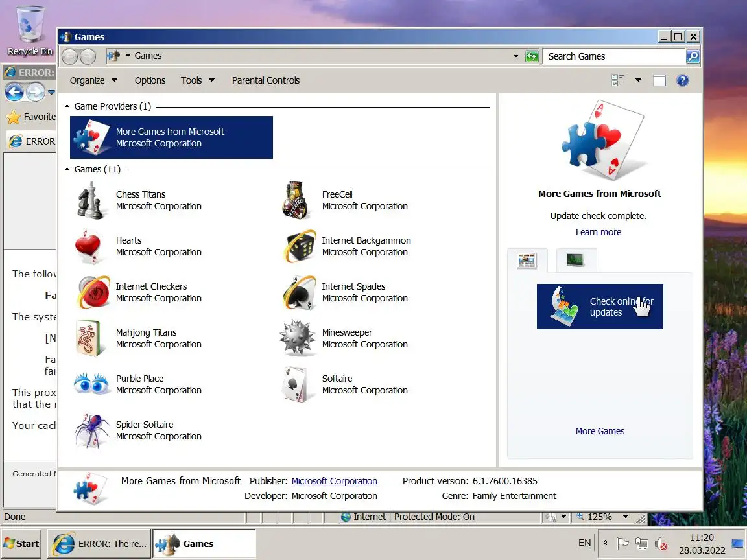Screen dimensions: 747x560
Task: Click the Show desktop button
Action: 738,543
